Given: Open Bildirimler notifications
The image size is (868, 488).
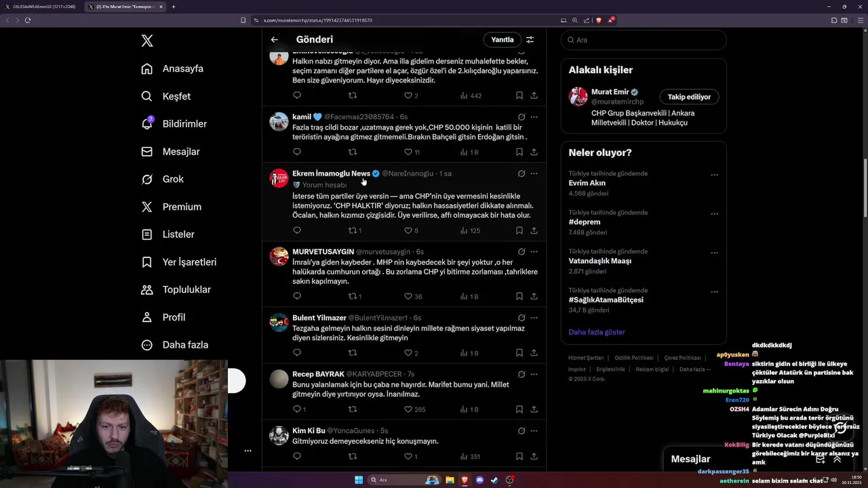Looking at the screenshot, I should click(174, 124).
